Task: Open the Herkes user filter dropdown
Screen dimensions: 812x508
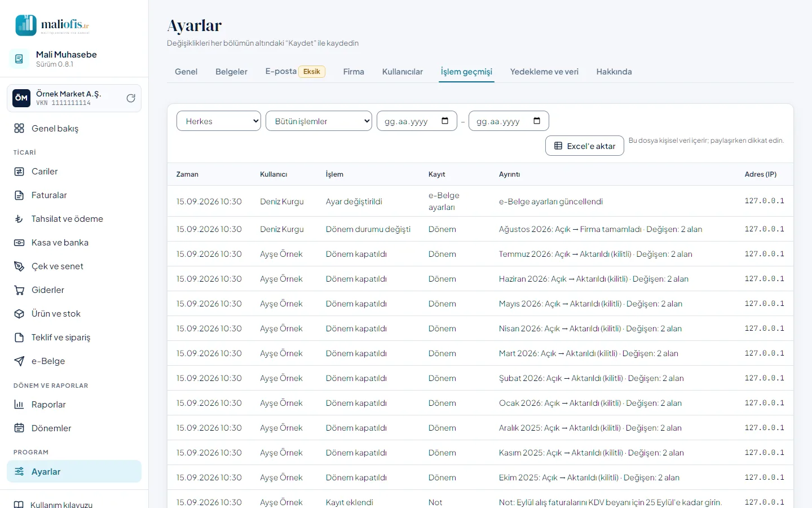Action: (x=219, y=121)
